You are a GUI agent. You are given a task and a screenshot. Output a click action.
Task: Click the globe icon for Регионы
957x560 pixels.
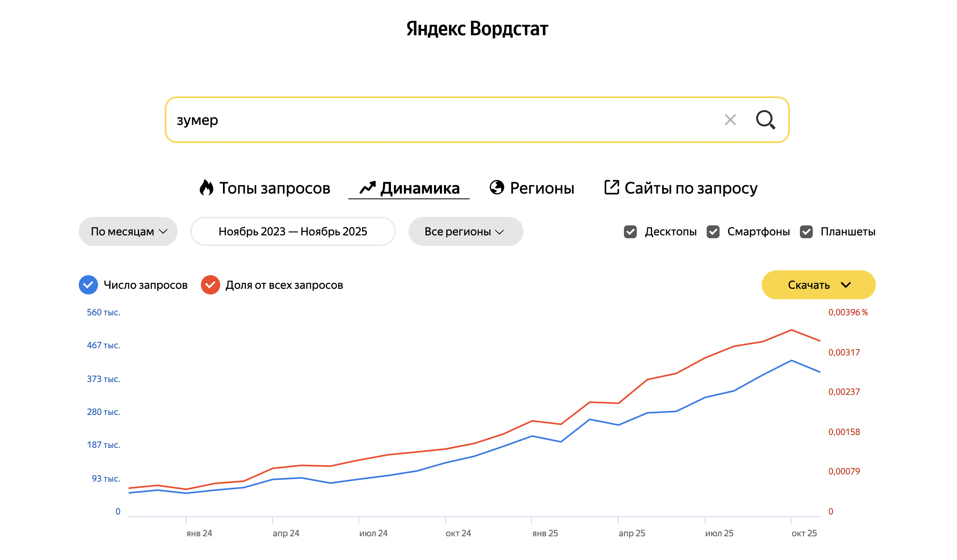click(x=497, y=187)
